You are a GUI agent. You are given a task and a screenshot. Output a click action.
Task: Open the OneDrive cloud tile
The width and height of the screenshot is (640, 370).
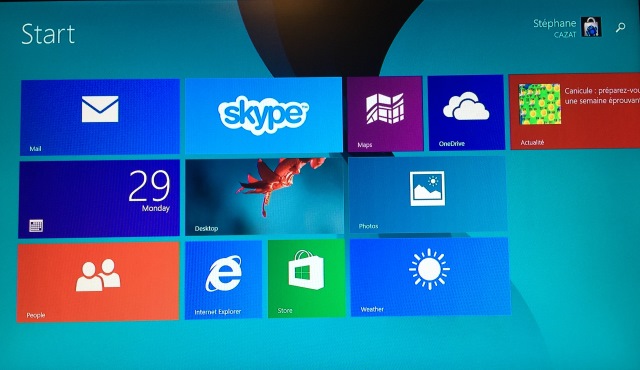[466, 113]
